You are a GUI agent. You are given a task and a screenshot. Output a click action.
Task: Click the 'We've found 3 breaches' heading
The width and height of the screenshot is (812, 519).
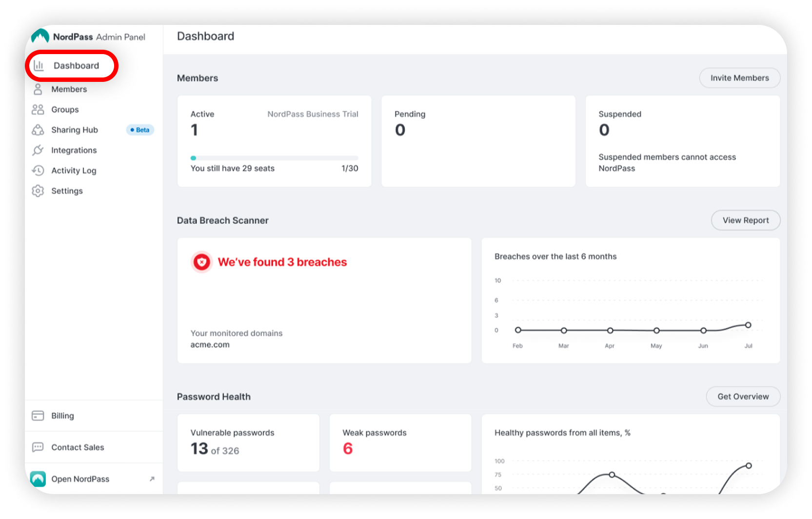(x=282, y=262)
